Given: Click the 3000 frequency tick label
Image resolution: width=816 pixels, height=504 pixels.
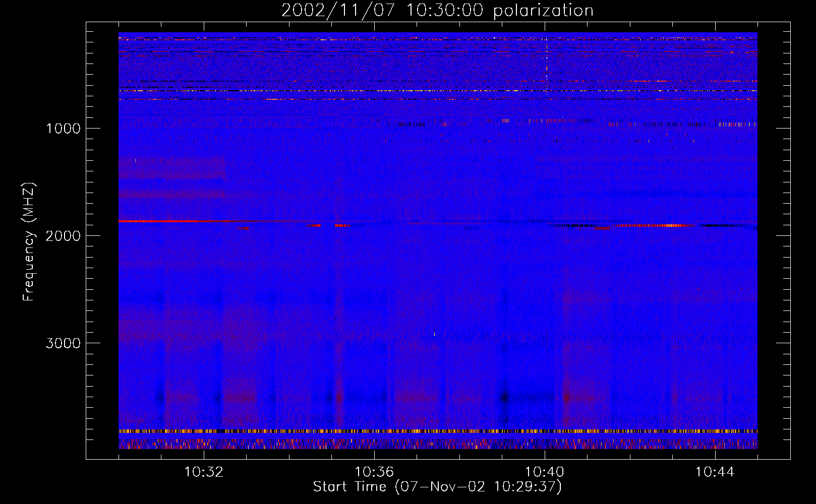Looking at the screenshot, I should pos(63,343).
